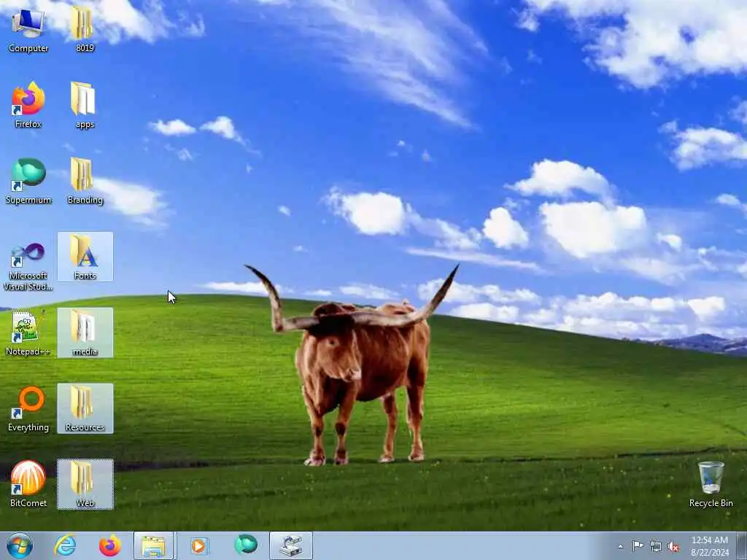The image size is (747, 560).
Task: Switch to the last running taskbar app
Action: click(291, 545)
